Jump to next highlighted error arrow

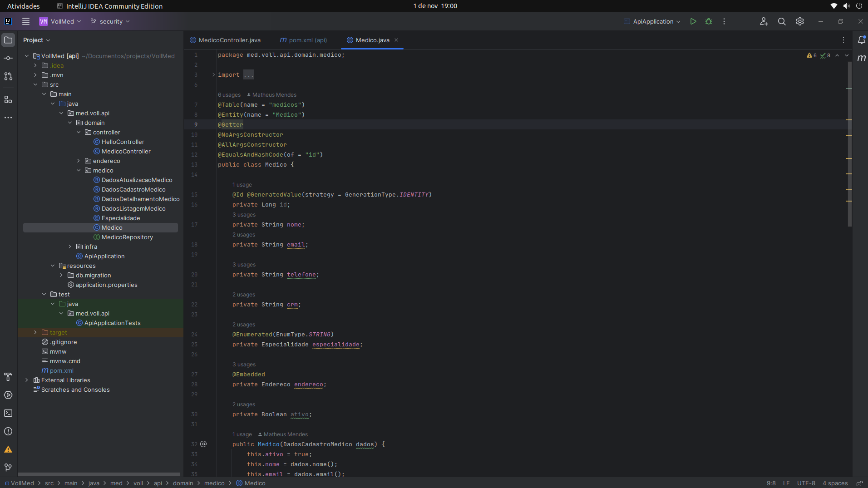pyautogui.click(x=847, y=55)
